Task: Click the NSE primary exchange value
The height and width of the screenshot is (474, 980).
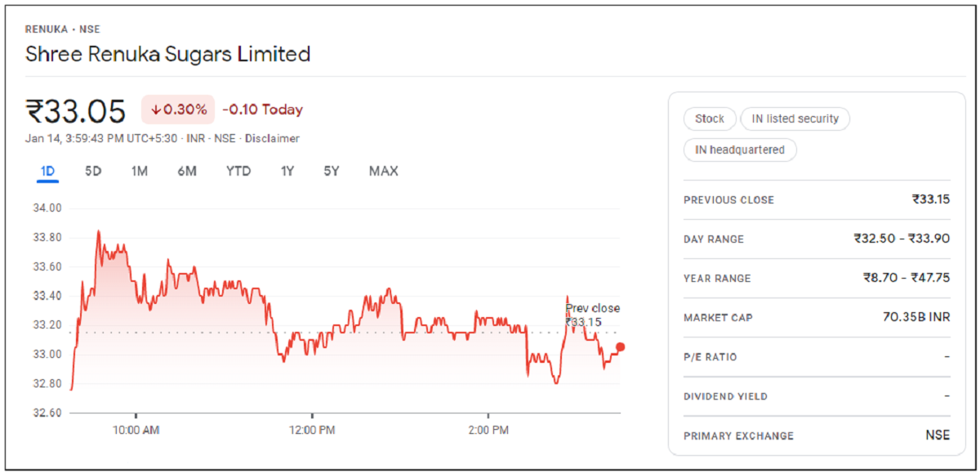Action: click(x=938, y=435)
